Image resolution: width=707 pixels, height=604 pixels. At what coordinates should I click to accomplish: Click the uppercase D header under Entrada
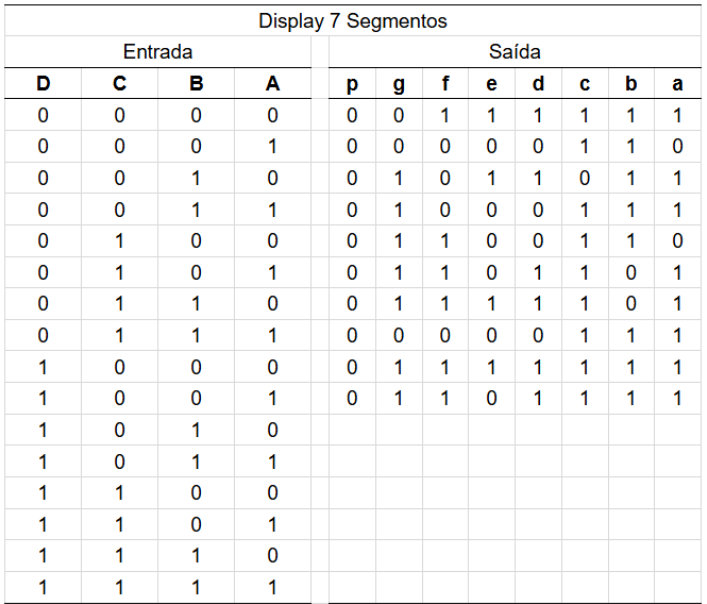click(x=43, y=84)
